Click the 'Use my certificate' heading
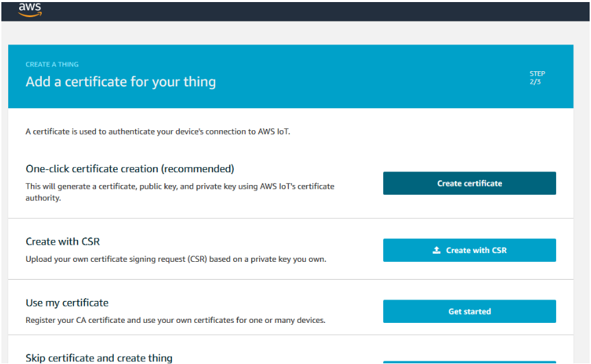Viewport: 591px width, 364px height. click(x=67, y=303)
